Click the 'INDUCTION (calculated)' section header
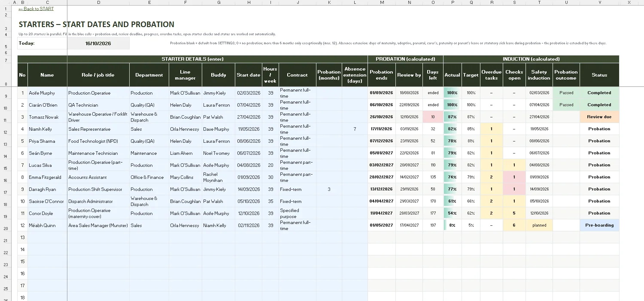Screen dimensions: 644x301 click(531, 59)
